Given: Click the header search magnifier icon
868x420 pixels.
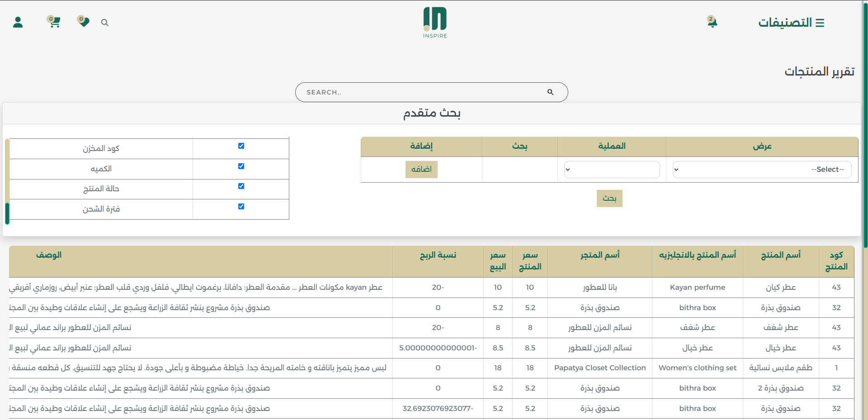Looking at the screenshot, I should pos(105,23).
